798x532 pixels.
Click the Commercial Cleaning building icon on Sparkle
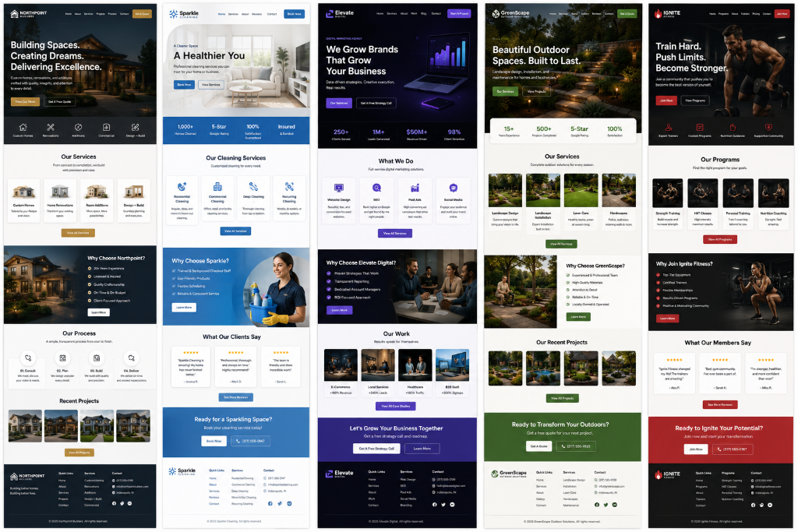[217, 187]
